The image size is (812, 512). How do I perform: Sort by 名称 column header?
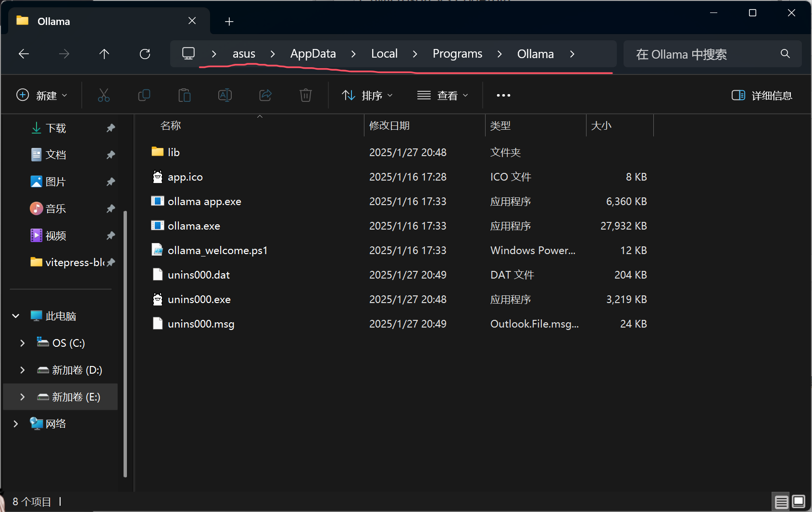(x=171, y=125)
